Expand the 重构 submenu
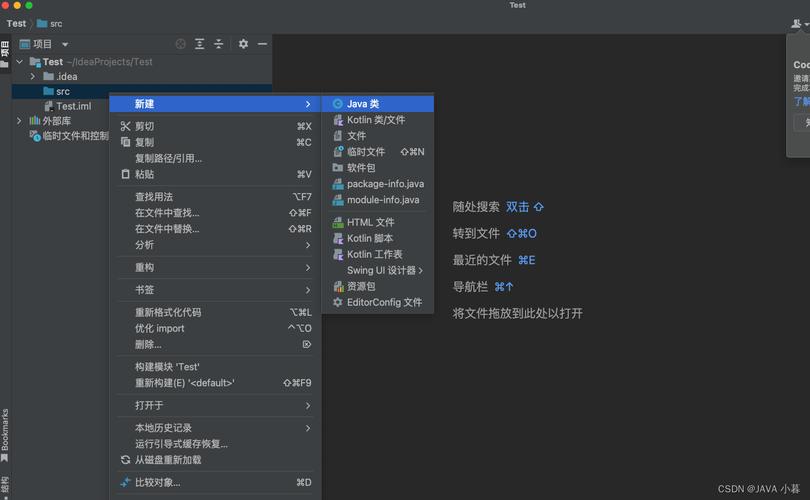 (215, 267)
